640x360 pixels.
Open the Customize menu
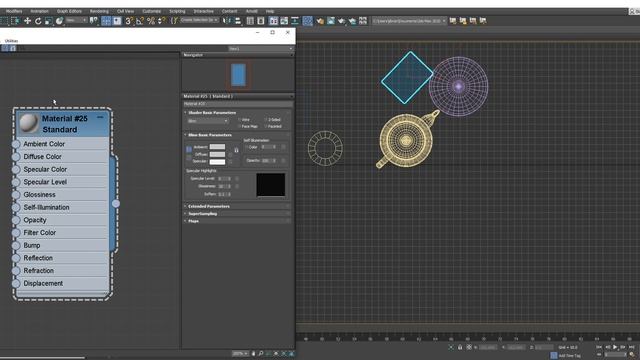[151, 11]
